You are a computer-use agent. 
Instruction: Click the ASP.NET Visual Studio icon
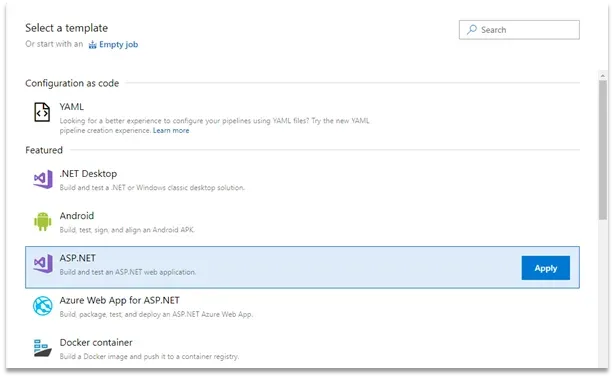(43, 264)
